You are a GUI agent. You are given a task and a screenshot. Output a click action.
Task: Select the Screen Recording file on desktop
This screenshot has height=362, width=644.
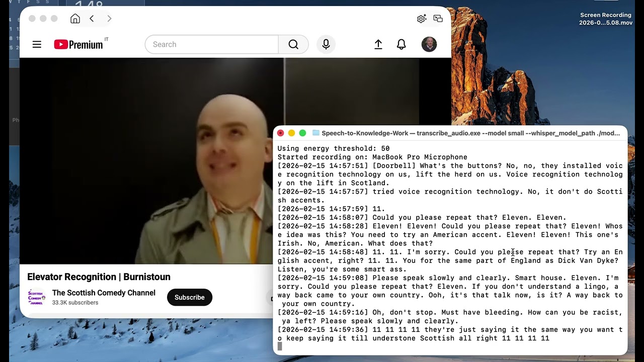point(606,19)
